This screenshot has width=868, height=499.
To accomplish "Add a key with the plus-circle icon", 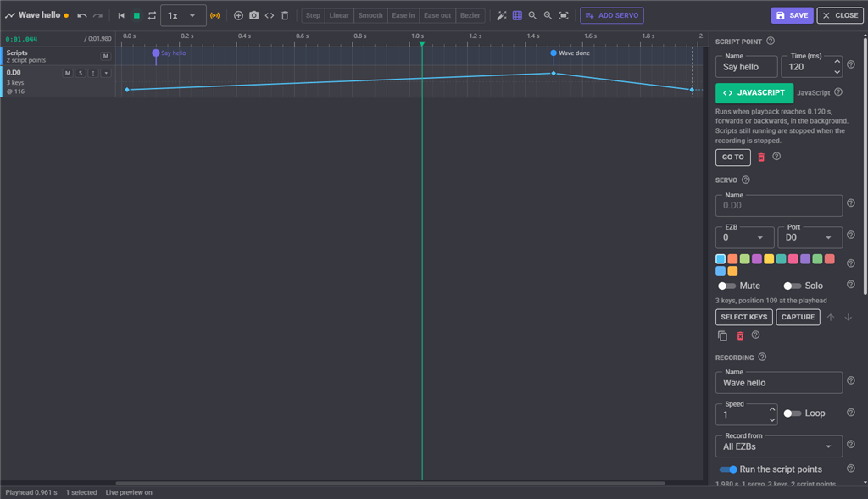I will pos(238,15).
